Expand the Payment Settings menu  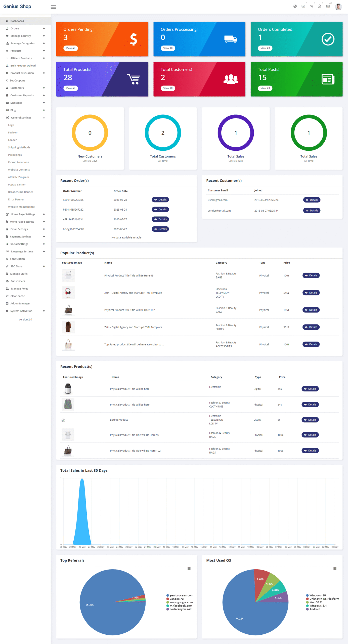click(25, 237)
